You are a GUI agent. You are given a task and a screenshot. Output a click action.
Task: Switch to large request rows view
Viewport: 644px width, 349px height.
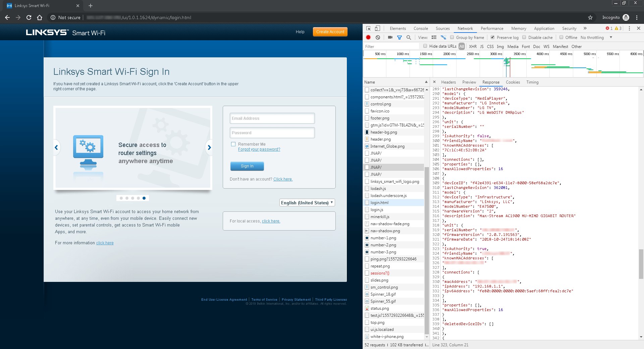pyautogui.click(x=434, y=38)
